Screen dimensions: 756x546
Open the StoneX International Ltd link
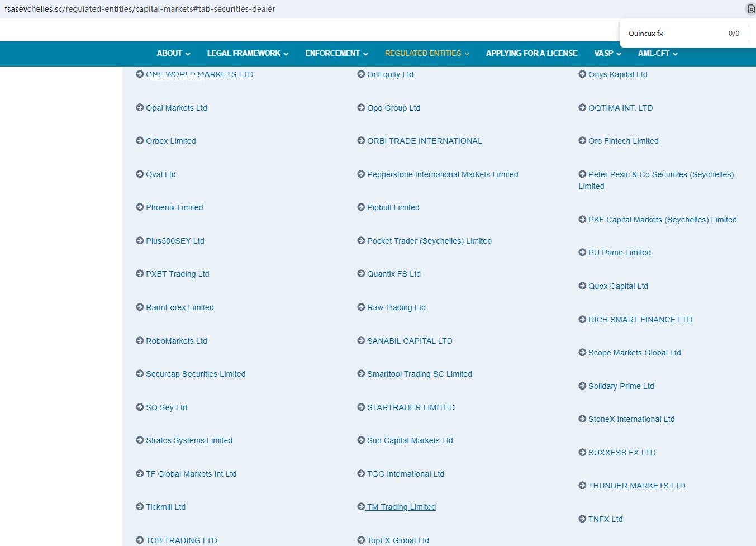(x=631, y=419)
